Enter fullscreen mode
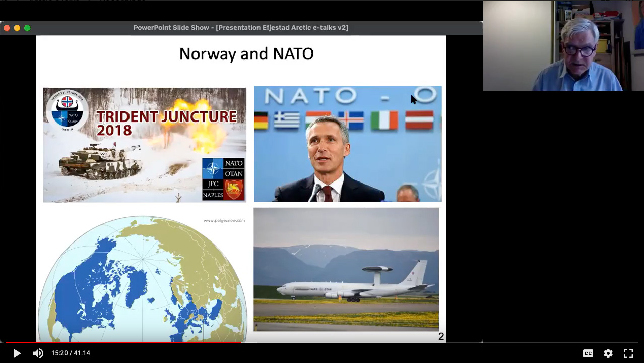The height and width of the screenshot is (363, 644). click(x=628, y=353)
